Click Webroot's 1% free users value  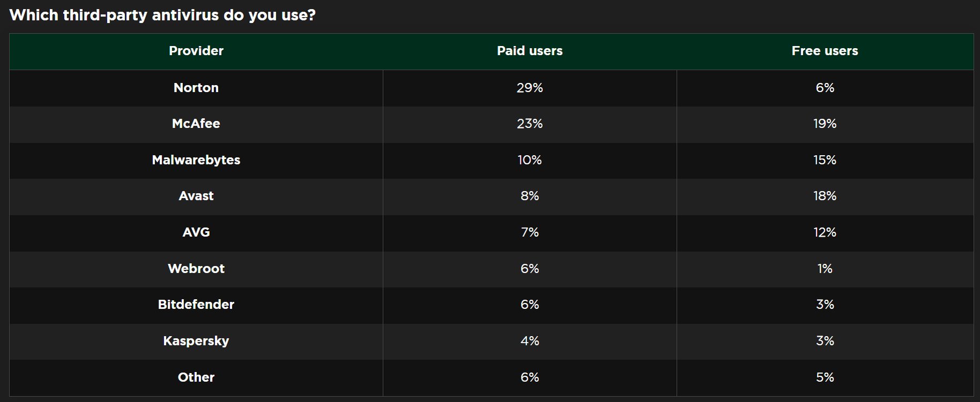[x=825, y=269]
